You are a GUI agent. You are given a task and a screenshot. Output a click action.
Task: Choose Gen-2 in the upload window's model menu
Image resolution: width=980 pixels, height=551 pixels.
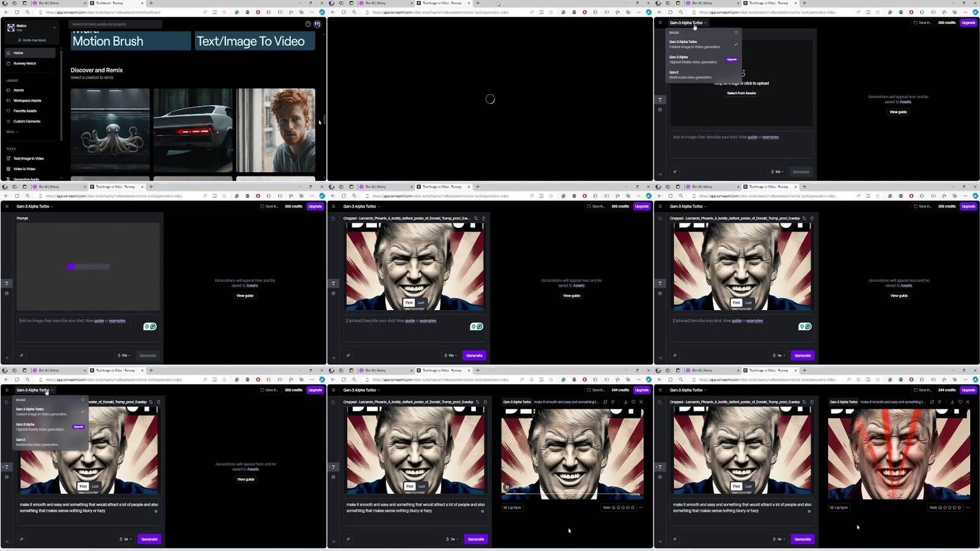(703, 75)
